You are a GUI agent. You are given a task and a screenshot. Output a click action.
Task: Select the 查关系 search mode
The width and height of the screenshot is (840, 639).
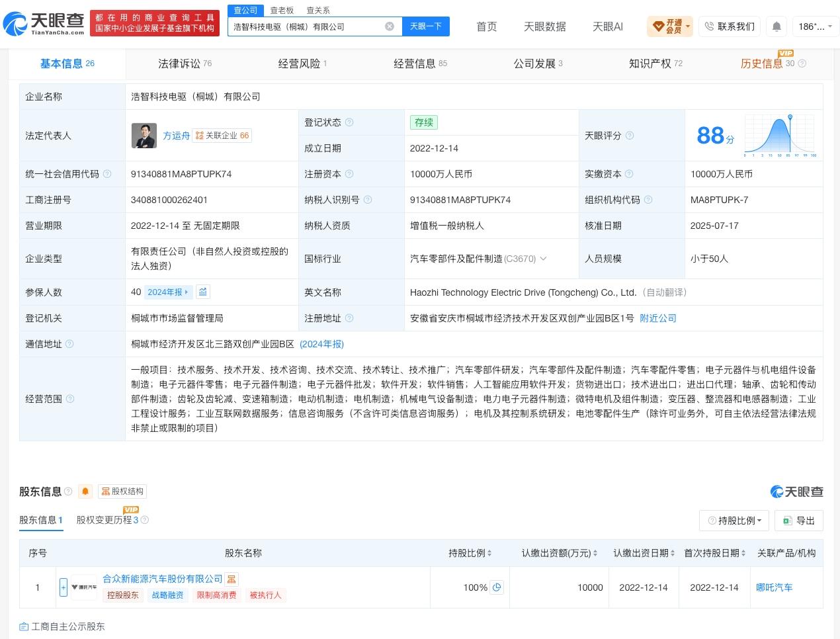tap(318, 11)
